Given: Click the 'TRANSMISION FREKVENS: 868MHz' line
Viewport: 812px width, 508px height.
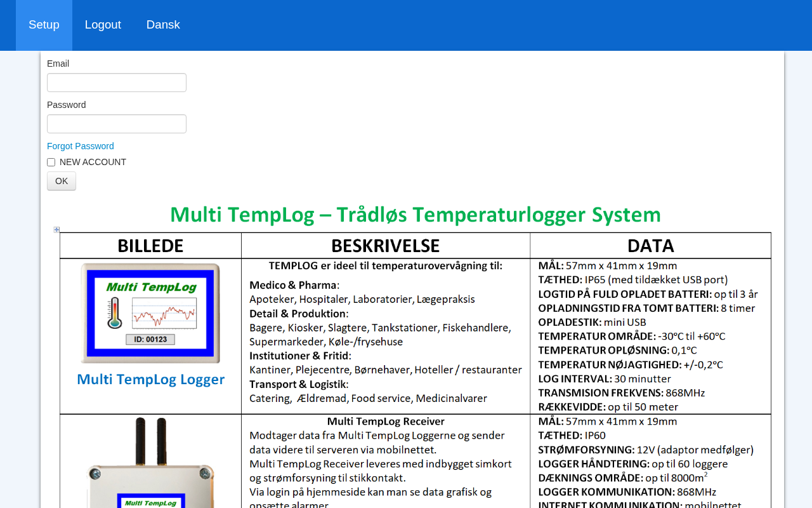Looking at the screenshot, I should (x=622, y=393).
